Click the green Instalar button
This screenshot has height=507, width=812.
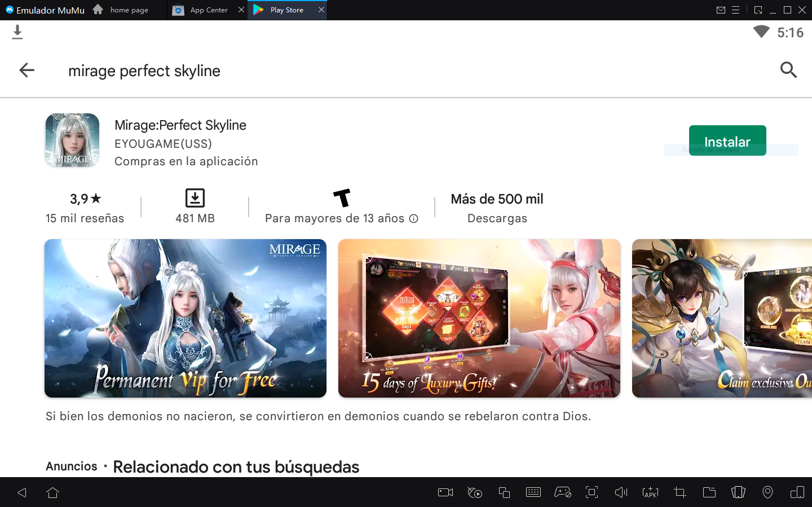pyautogui.click(x=727, y=140)
